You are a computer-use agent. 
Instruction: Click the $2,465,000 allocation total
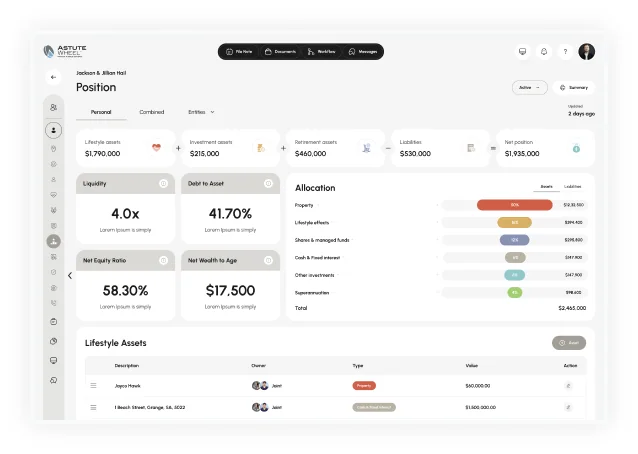(572, 308)
